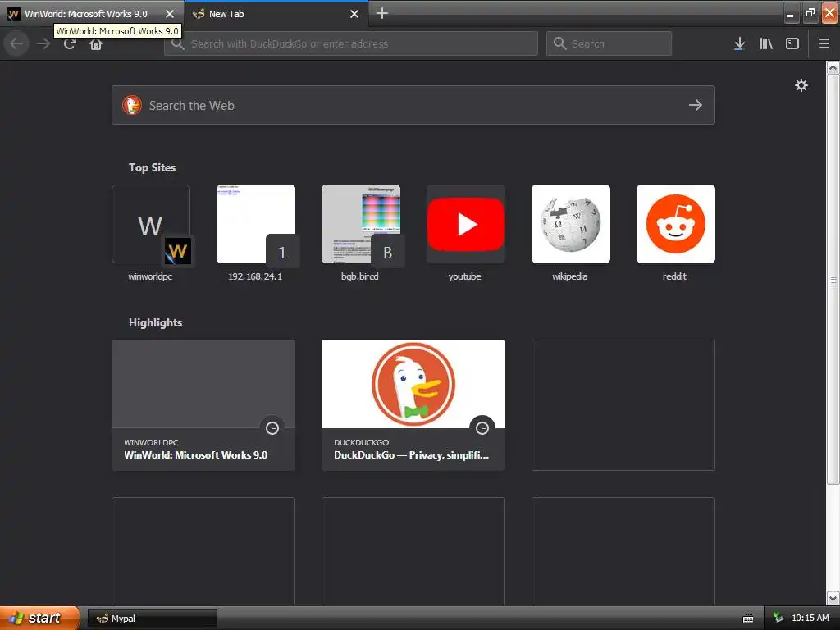Open DuckDuckGo Privacy simplified highlight card
840x630 pixels.
tap(413, 405)
